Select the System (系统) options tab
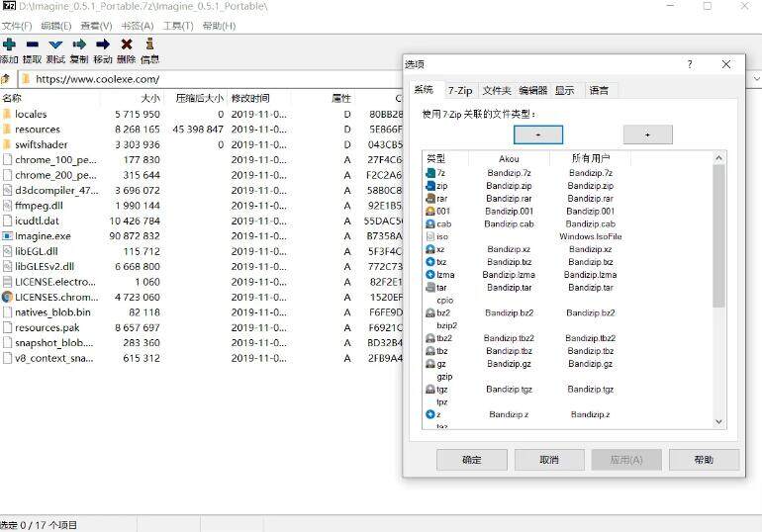762x532 pixels. point(424,89)
